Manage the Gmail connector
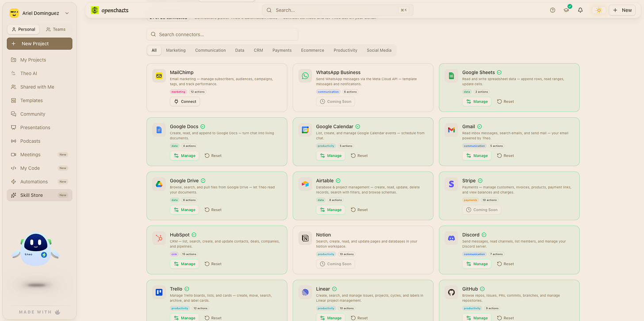This screenshot has width=644, height=321. click(x=477, y=156)
